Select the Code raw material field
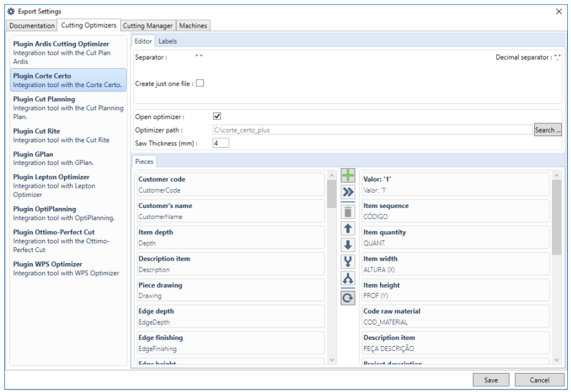Image resolution: width=571 pixels, height=392 pixels. (x=456, y=317)
